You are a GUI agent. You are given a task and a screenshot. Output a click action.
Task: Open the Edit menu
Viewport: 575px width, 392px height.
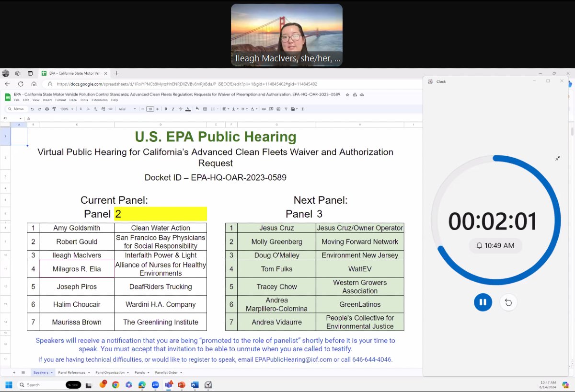[25, 100]
